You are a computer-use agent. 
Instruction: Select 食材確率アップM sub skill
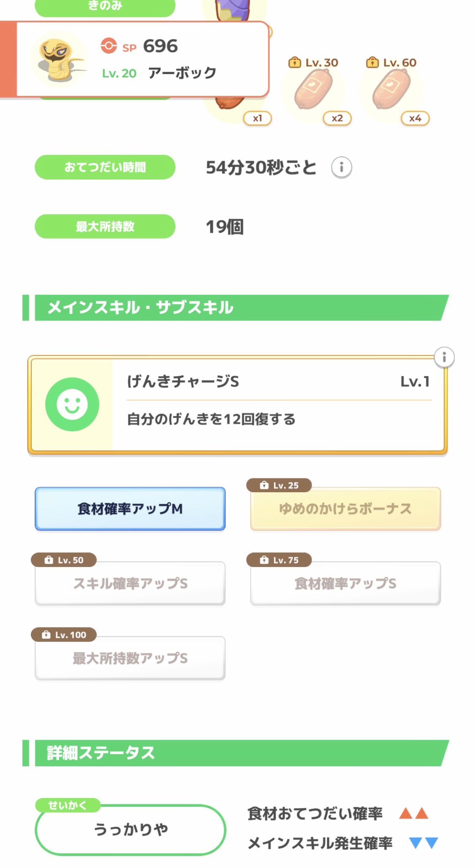click(x=130, y=509)
